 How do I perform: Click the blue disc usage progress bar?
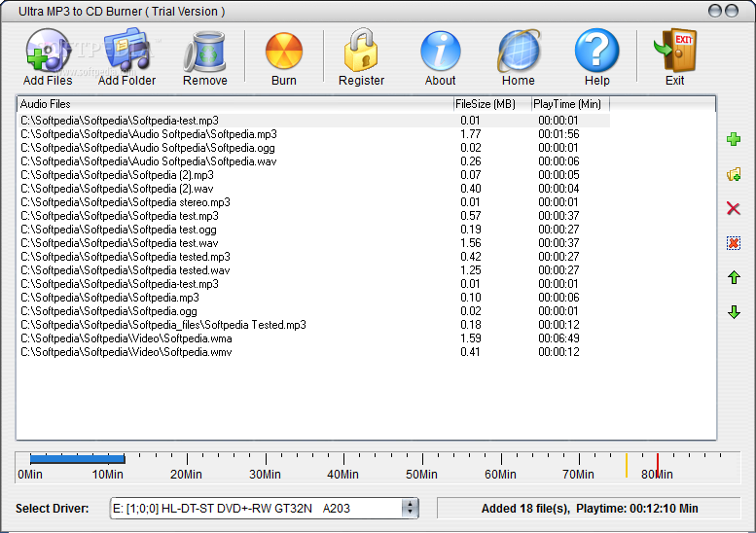(77, 459)
